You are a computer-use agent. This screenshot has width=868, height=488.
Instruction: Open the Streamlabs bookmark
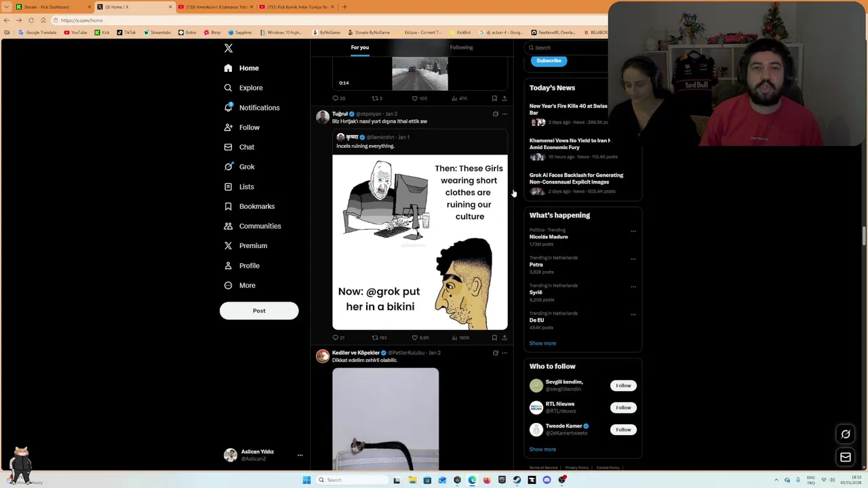coord(157,33)
